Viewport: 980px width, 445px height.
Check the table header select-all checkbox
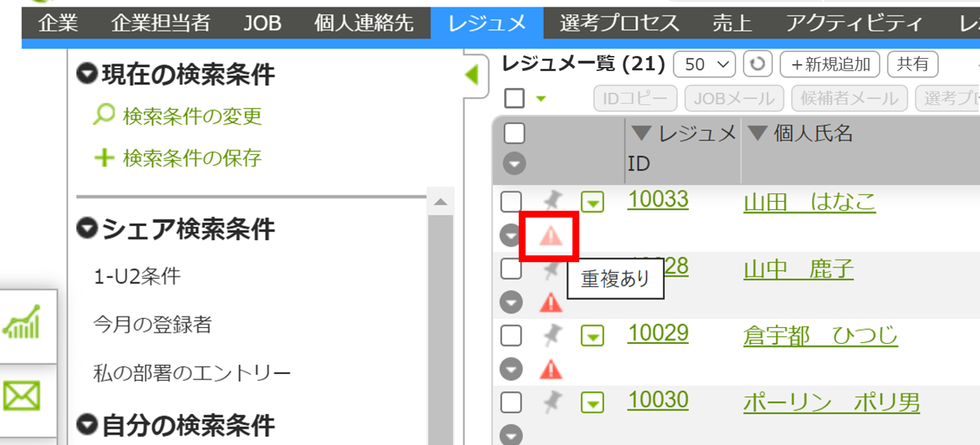click(x=514, y=133)
